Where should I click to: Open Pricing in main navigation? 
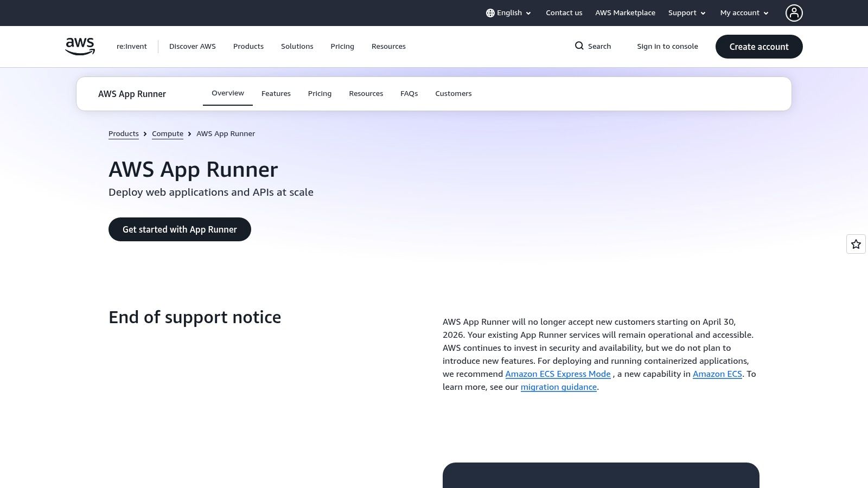point(342,47)
